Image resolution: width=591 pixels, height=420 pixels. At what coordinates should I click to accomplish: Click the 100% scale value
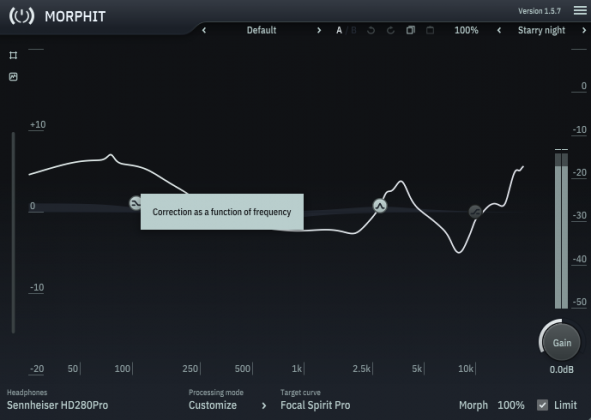pyautogui.click(x=466, y=30)
